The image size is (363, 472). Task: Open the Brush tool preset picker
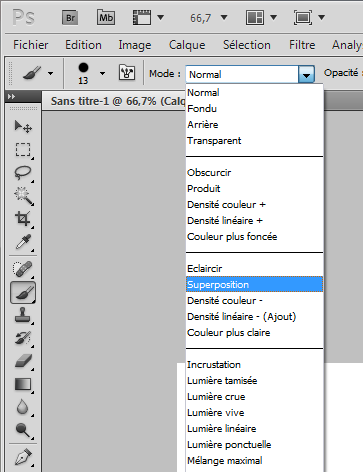click(x=32, y=73)
